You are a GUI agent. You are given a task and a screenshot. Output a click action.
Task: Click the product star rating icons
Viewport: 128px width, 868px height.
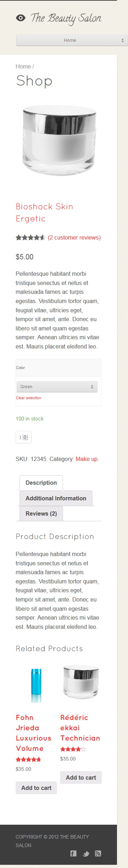[x=31, y=237]
